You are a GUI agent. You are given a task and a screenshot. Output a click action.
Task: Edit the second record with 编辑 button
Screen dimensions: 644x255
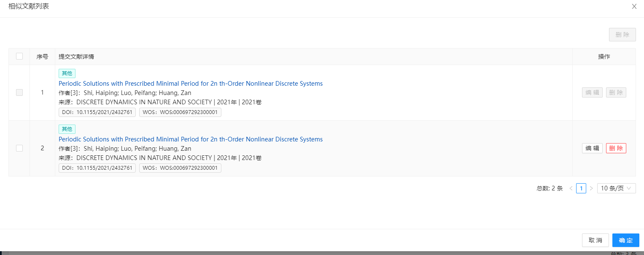(x=592, y=148)
